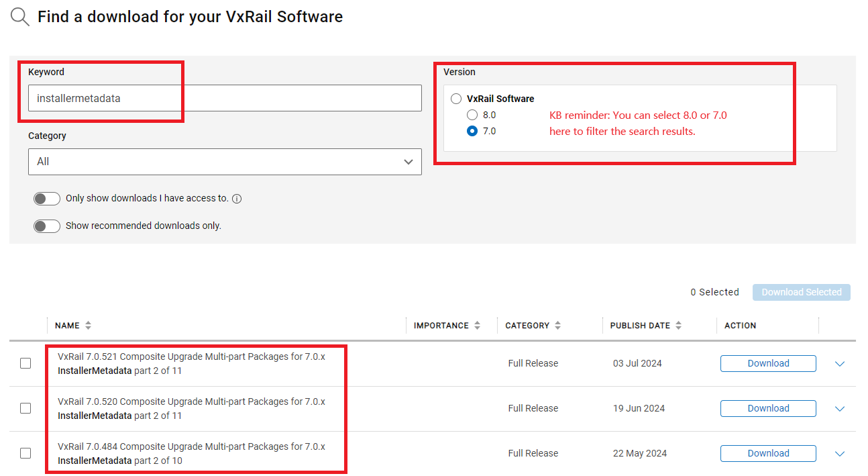868x476 pixels.
Task: Select version 7.0 filter
Action: (x=472, y=131)
